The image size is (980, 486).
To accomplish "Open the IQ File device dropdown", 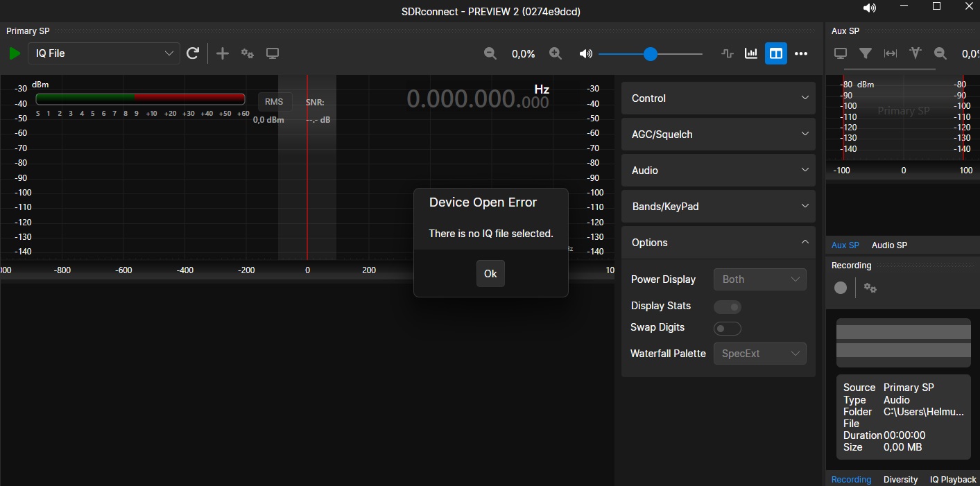I will (104, 53).
